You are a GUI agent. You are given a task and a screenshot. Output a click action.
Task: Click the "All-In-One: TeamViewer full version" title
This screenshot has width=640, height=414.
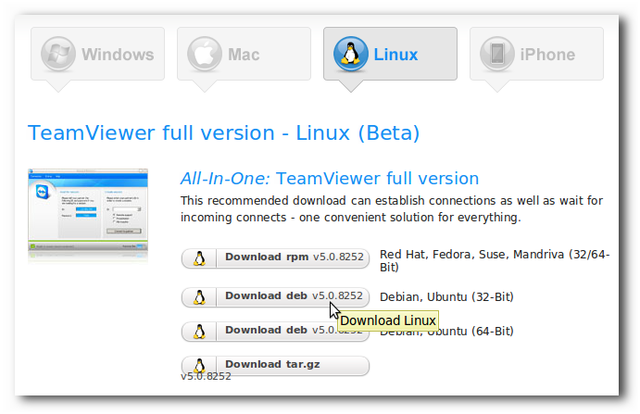(329, 179)
